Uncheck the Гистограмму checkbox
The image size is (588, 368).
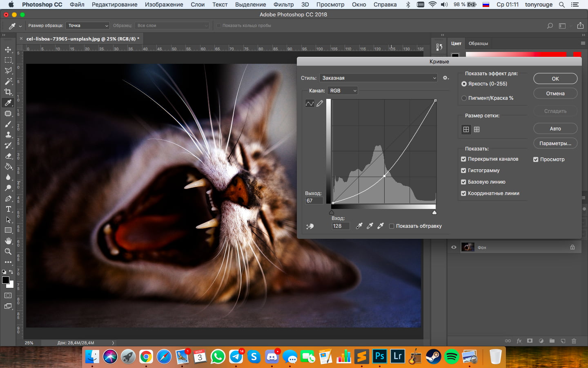click(x=463, y=171)
